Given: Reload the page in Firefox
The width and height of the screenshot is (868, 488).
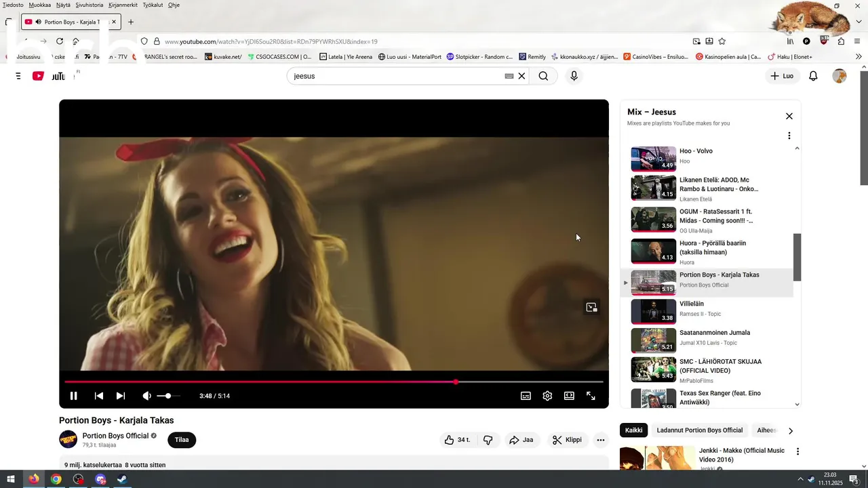Looking at the screenshot, I should pos(60,41).
